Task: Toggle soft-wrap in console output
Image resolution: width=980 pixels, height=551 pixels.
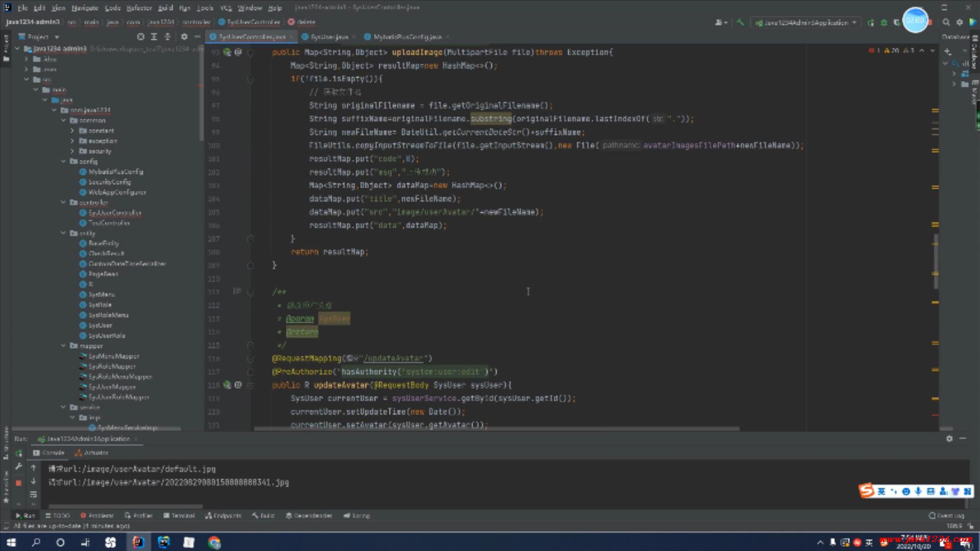Action: pyautogui.click(x=34, y=494)
